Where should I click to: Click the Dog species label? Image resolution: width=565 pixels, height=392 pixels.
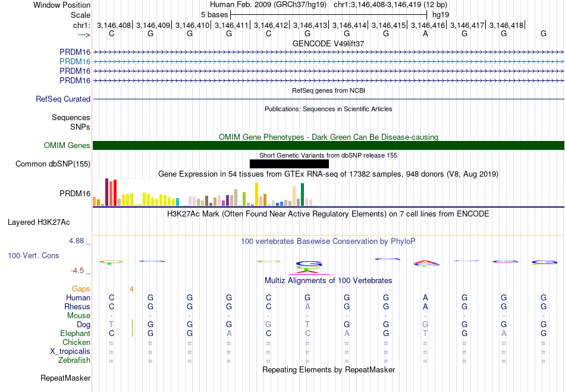coord(83,325)
